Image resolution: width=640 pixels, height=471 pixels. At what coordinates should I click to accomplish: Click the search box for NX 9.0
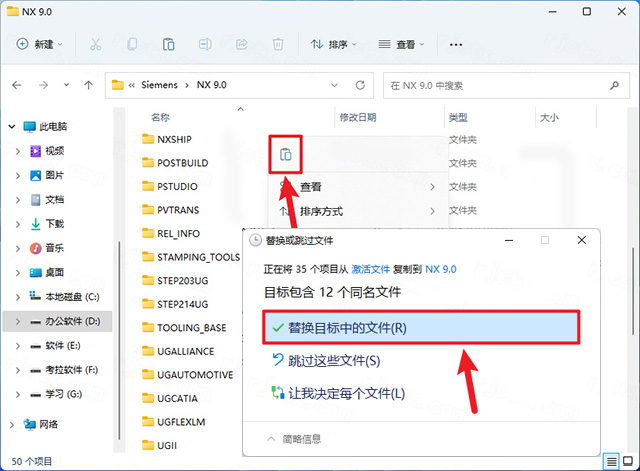click(506, 85)
